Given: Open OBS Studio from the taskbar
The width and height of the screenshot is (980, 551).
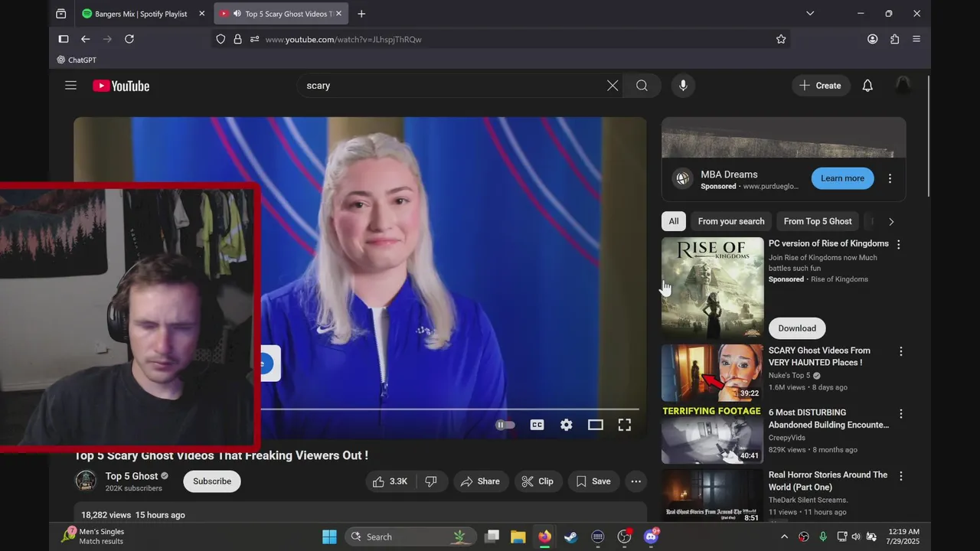Looking at the screenshot, I should (x=625, y=536).
